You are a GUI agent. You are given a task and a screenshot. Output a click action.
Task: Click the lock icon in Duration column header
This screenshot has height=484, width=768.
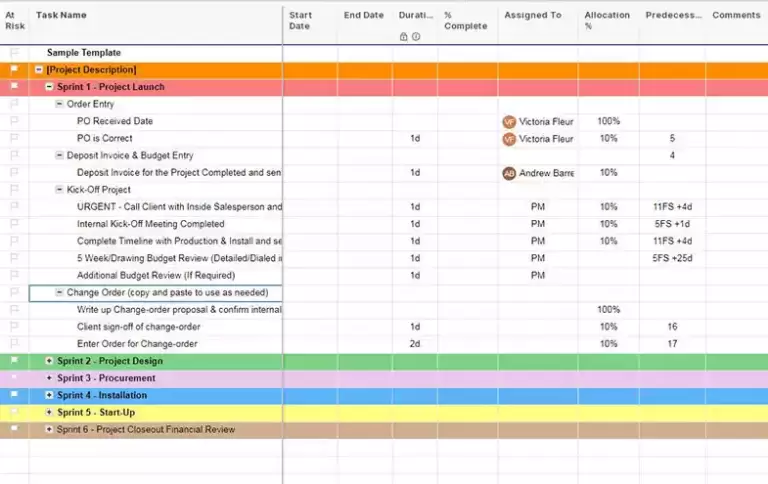[403, 37]
